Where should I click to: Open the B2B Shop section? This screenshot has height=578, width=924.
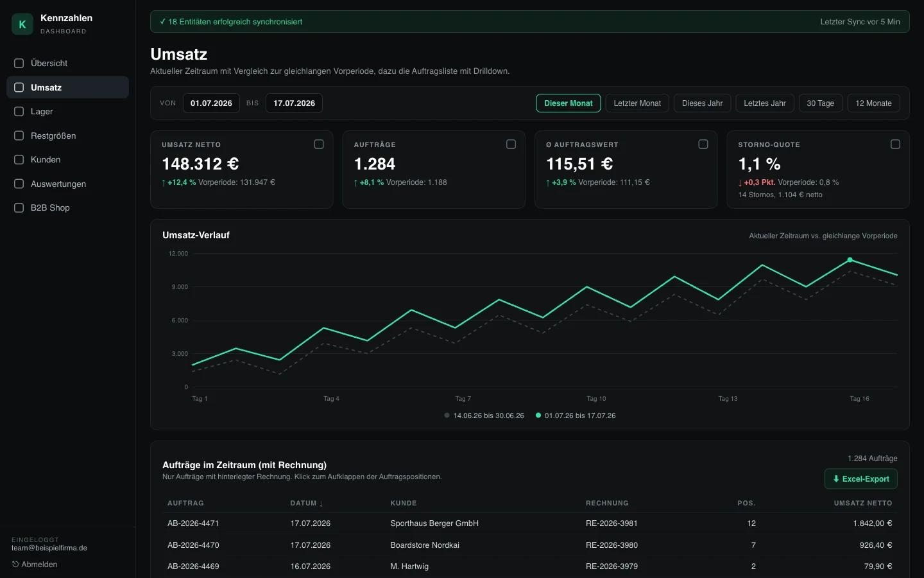67,207
